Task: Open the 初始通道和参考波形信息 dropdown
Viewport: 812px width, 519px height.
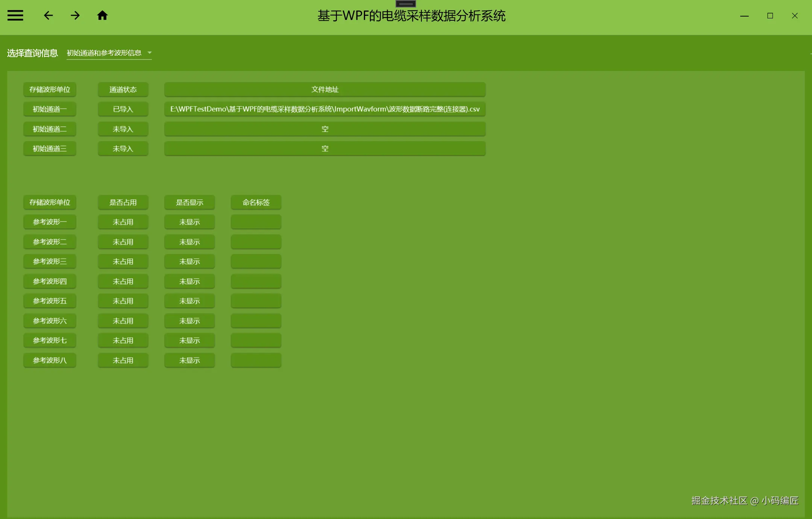Action: tap(104, 53)
